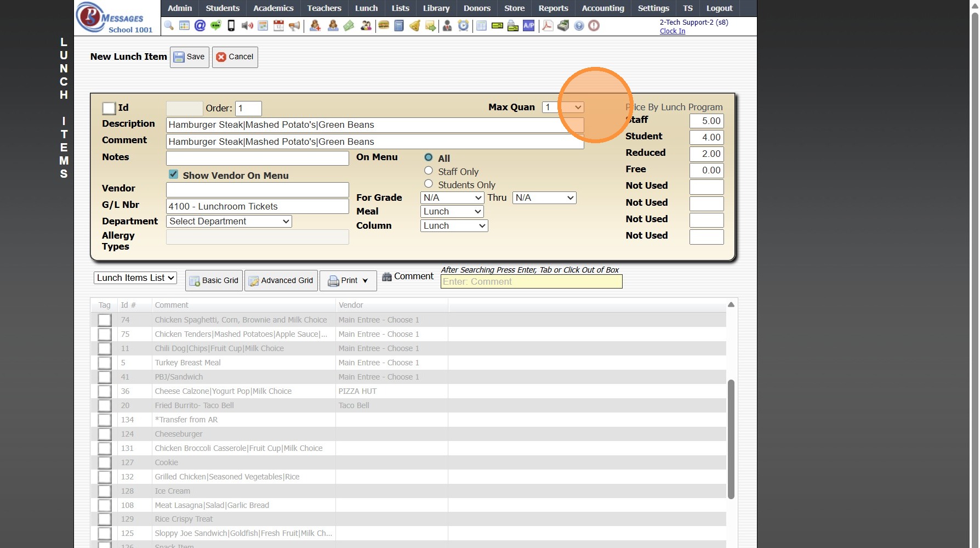Click the hamburger lunch icon
Image resolution: width=980 pixels, height=548 pixels.
[x=384, y=26]
